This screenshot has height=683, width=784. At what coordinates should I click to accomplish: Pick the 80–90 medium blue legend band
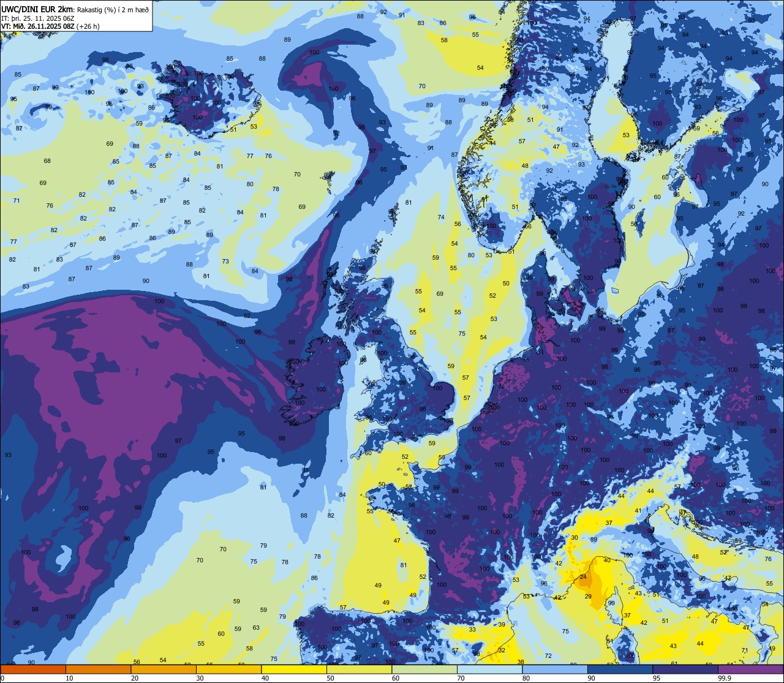[x=555, y=669]
